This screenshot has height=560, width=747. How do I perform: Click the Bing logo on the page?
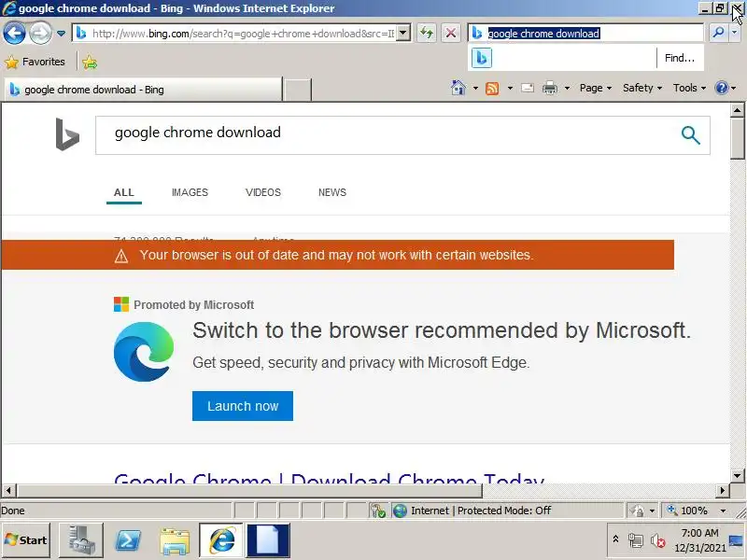(x=67, y=134)
